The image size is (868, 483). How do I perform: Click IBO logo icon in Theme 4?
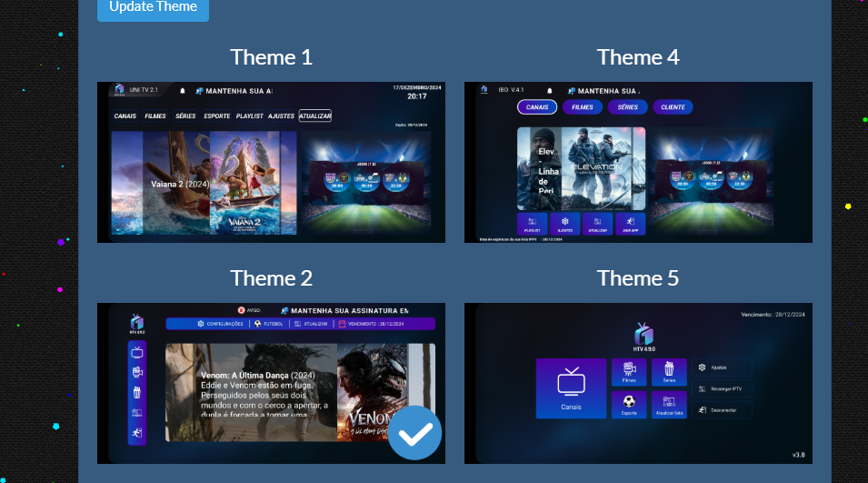tap(484, 89)
